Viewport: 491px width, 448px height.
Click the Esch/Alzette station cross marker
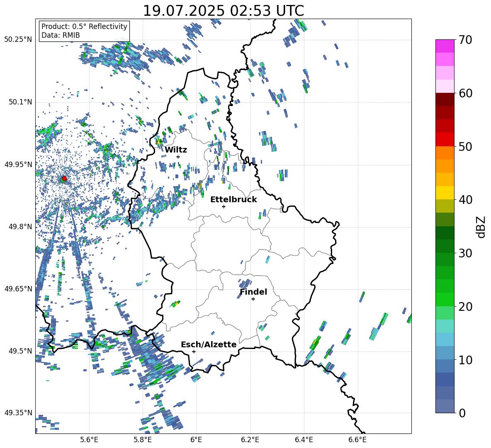tap(194, 351)
